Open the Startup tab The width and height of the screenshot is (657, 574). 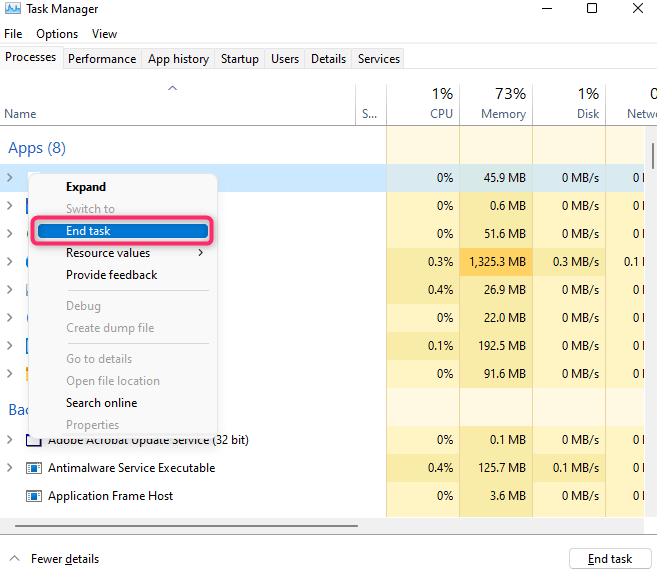coord(239,59)
